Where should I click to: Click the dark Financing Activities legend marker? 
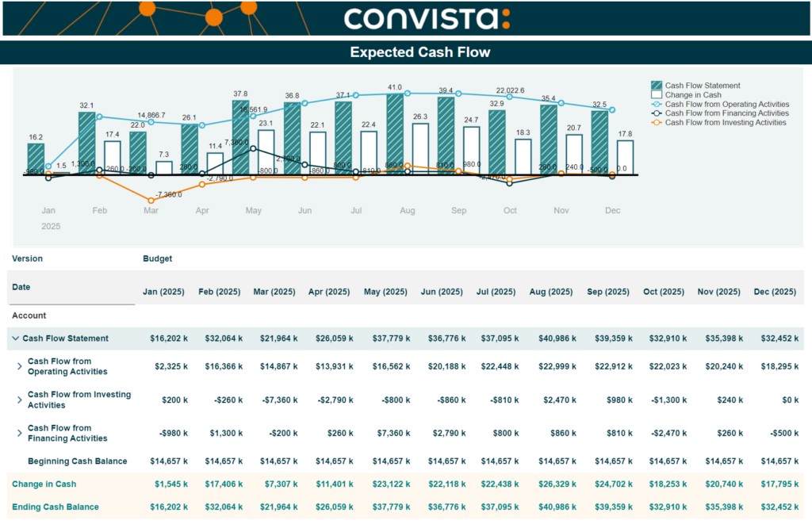coord(656,113)
